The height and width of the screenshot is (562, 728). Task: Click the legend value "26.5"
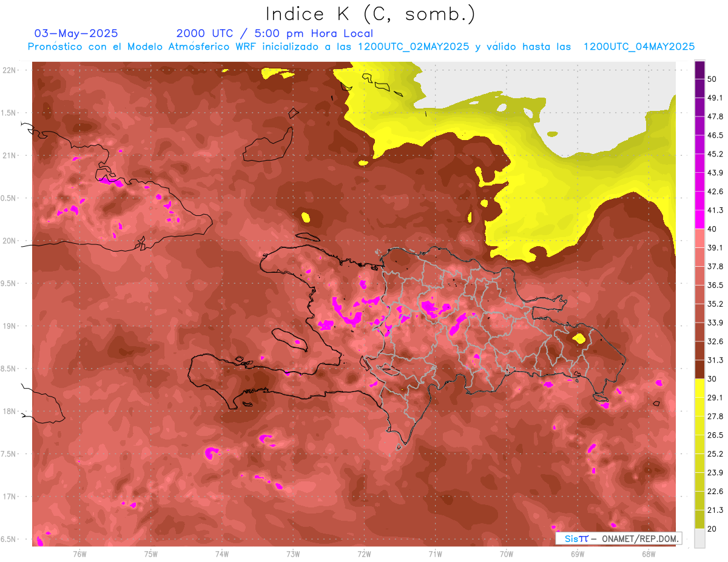(715, 435)
